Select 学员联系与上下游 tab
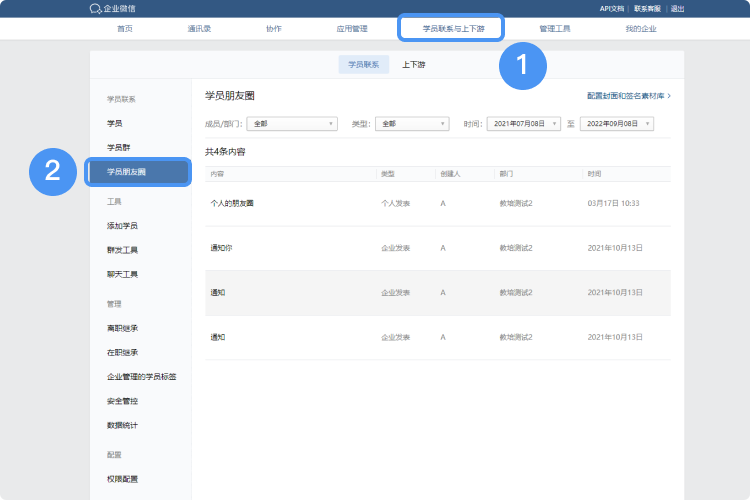750x500 pixels. [453, 29]
